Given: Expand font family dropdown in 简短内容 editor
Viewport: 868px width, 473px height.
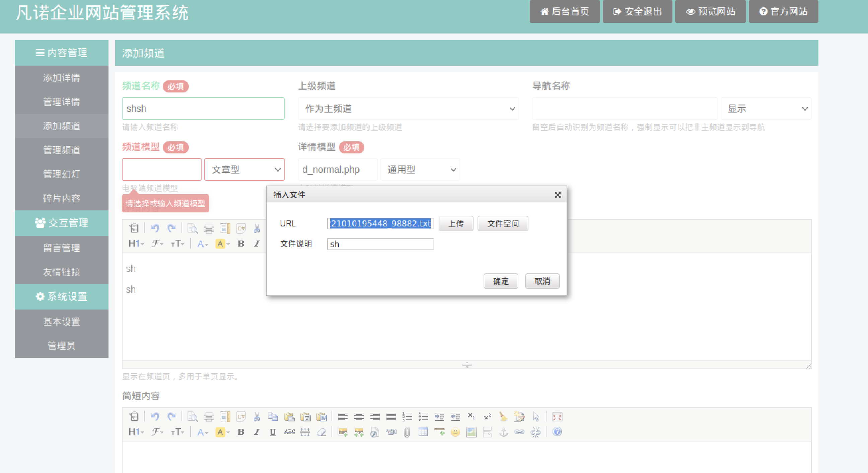Looking at the screenshot, I should click(157, 432).
